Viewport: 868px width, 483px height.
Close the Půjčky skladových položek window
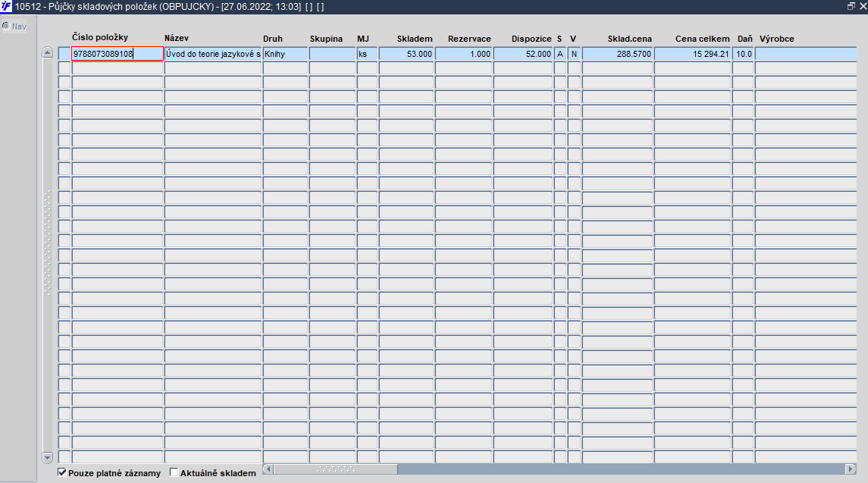click(863, 7)
